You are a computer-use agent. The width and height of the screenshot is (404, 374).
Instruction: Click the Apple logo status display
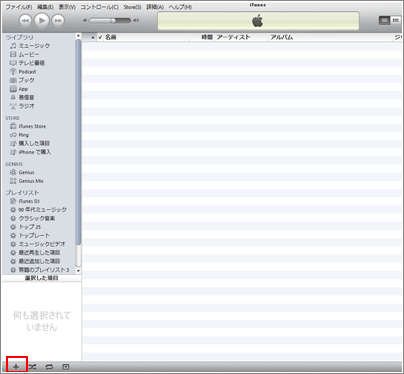pos(258,21)
